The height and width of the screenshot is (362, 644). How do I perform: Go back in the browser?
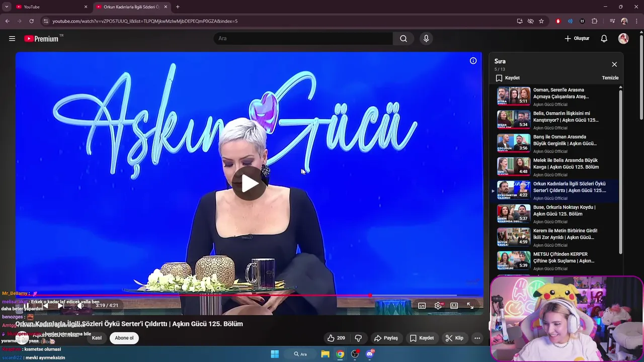pyautogui.click(x=7, y=21)
